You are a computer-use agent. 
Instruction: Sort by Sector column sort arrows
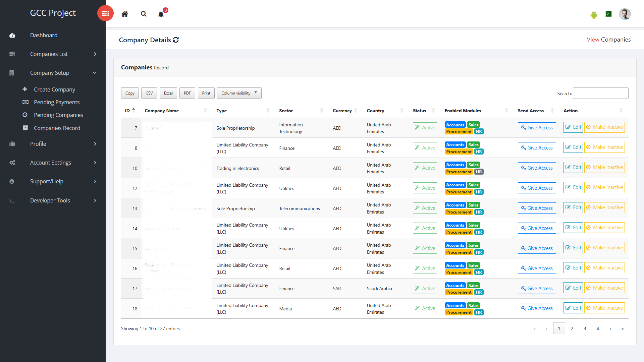322,110
